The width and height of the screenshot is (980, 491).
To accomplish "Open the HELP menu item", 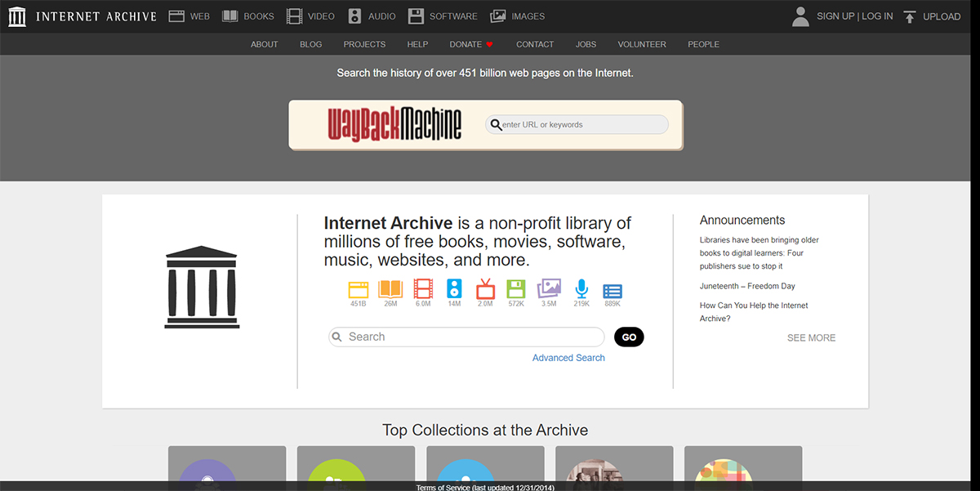I will [x=418, y=44].
